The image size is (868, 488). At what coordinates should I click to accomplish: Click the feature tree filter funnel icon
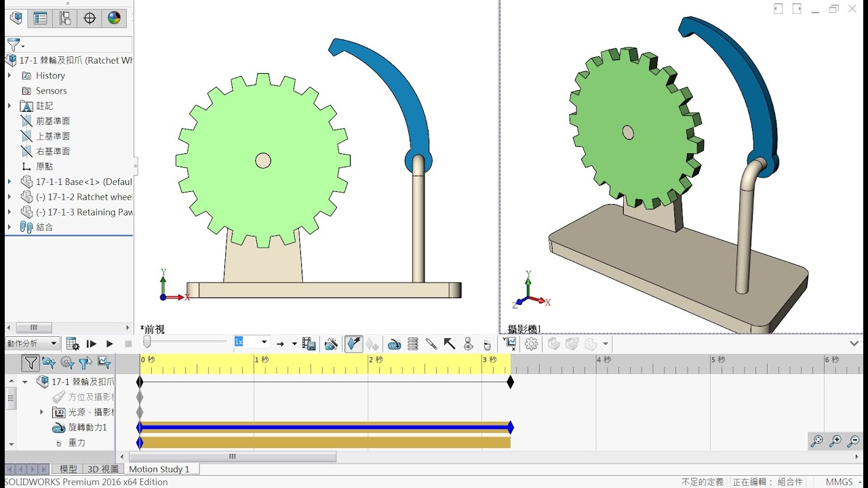coord(14,45)
